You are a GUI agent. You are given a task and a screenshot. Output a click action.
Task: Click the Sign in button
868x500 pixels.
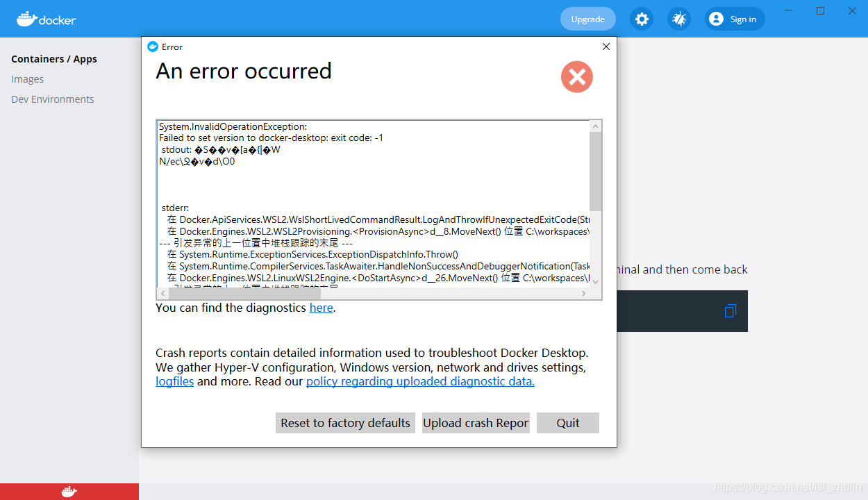click(x=735, y=19)
